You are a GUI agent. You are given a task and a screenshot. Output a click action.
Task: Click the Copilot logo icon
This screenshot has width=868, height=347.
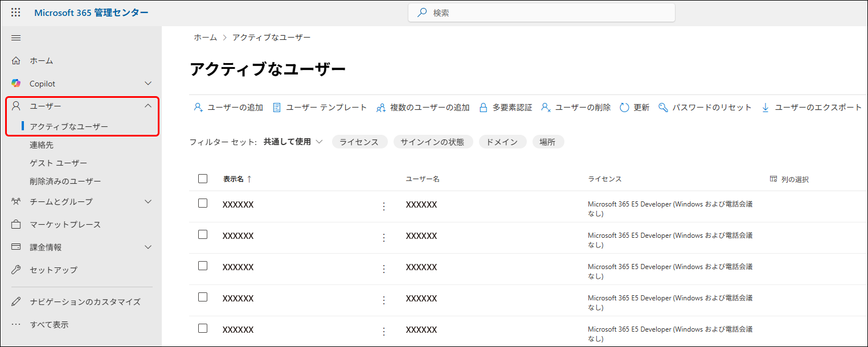click(x=16, y=84)
